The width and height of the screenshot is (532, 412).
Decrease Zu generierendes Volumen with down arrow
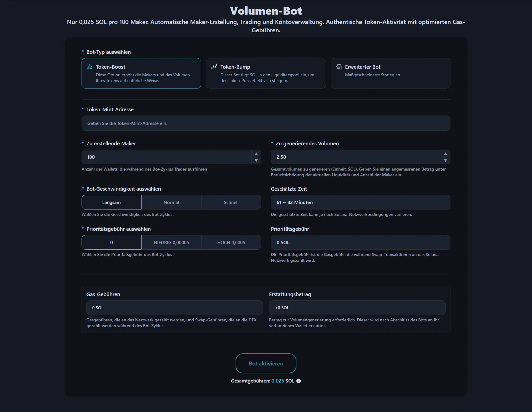point(446,161)
